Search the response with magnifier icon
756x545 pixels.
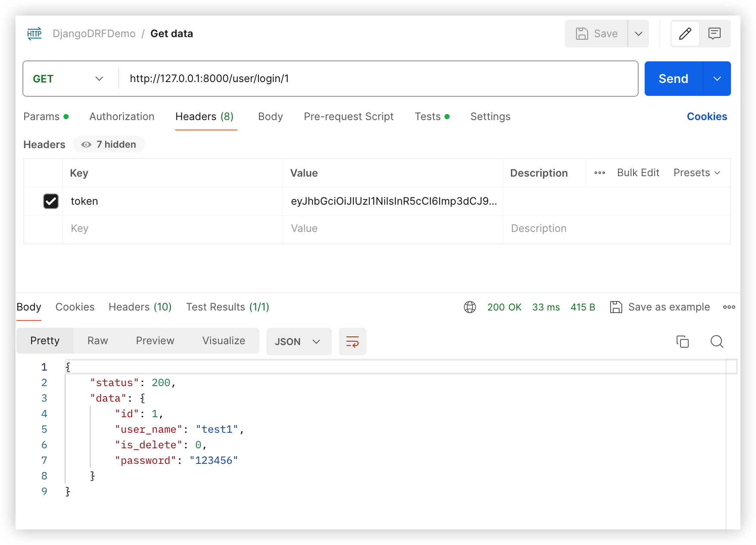717,342
